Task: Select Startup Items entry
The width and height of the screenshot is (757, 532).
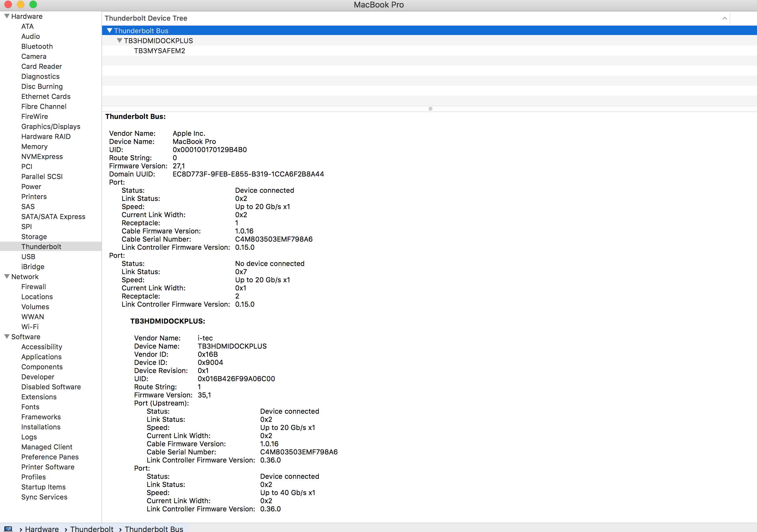Action: [44, 487]
